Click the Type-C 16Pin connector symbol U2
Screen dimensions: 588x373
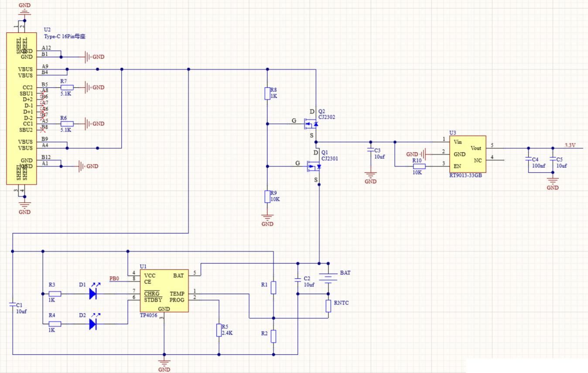click(21, 109)
